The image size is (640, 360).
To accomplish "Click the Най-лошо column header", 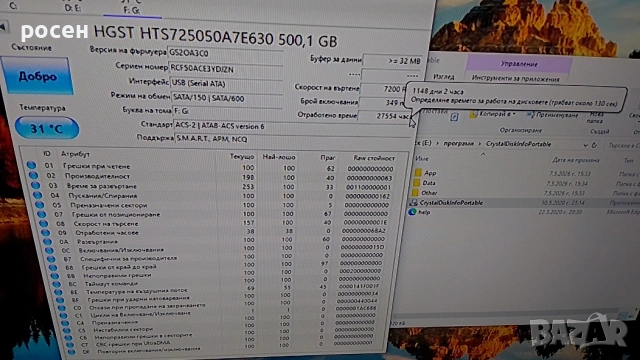I will coord(279,157).
